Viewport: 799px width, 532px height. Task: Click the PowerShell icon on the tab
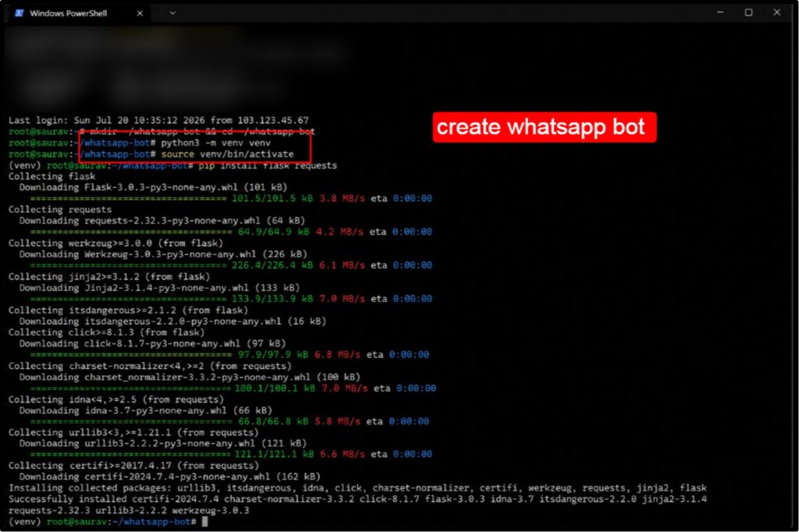20,13
